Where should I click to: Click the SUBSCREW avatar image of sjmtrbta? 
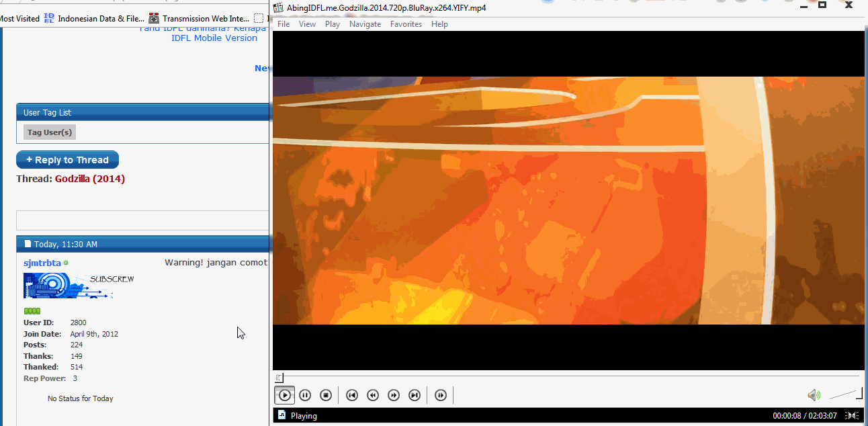79,286
